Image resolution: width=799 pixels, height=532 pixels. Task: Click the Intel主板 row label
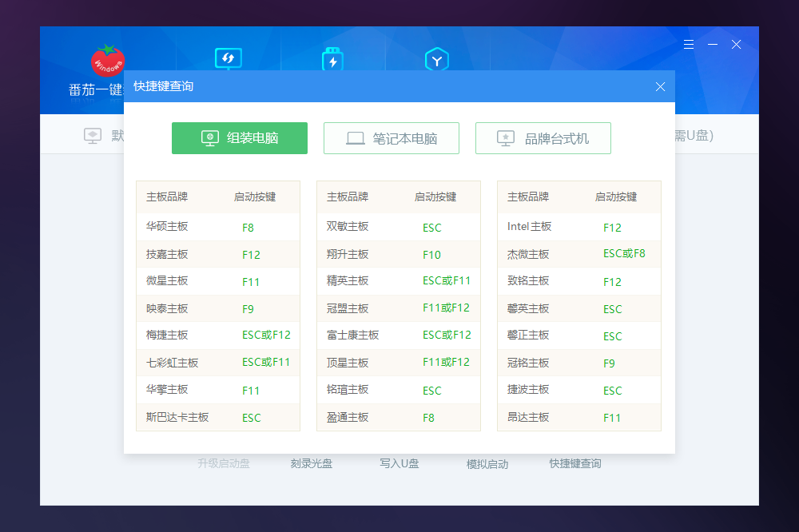pyautogui.click(x=530, y=226)
